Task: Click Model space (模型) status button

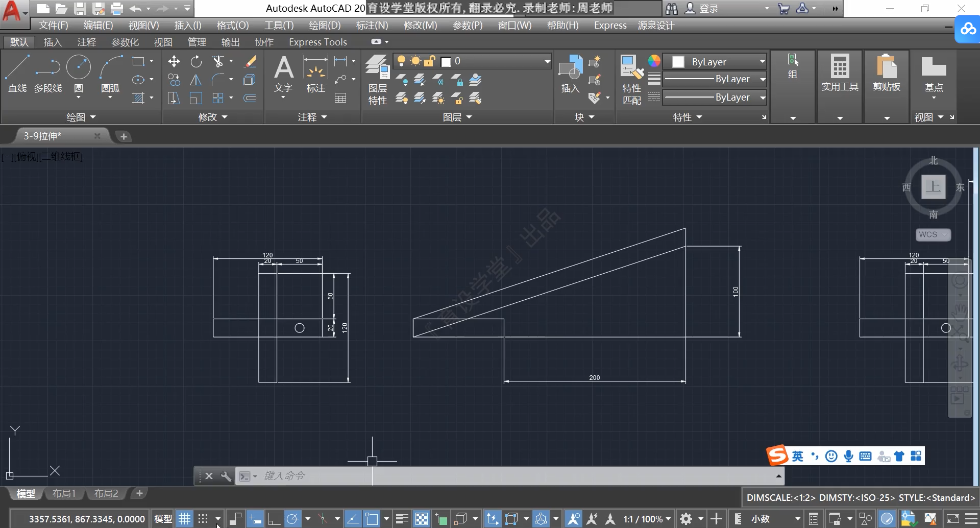Action: (163, 519)
